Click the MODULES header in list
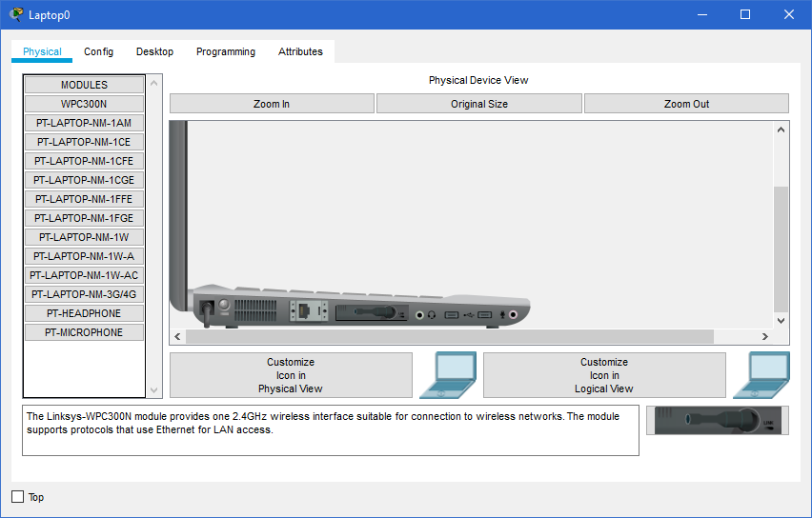 [x=84, y=85]
